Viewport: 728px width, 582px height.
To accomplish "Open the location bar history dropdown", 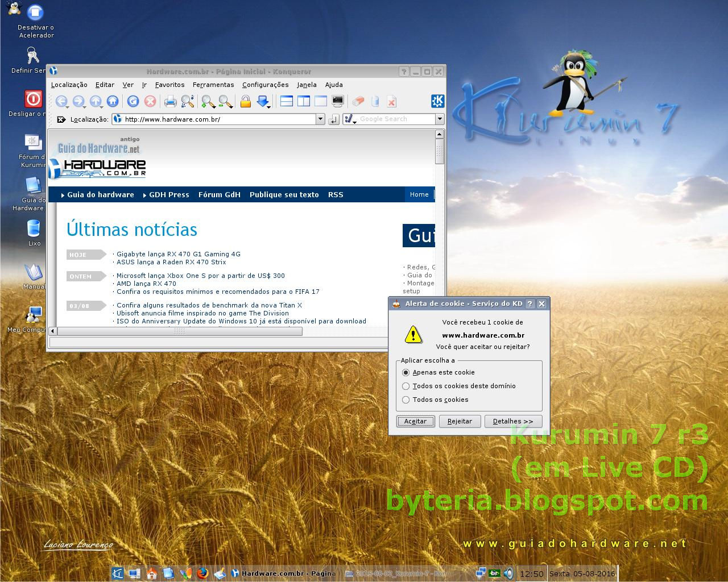I will click(320, 119).
